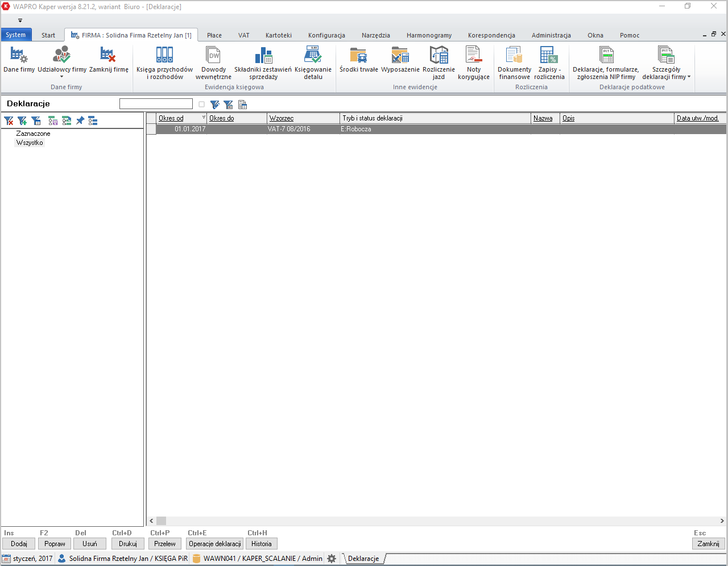
Task: Open Zapisy - rozliczenia
Action: coord(549,63)
